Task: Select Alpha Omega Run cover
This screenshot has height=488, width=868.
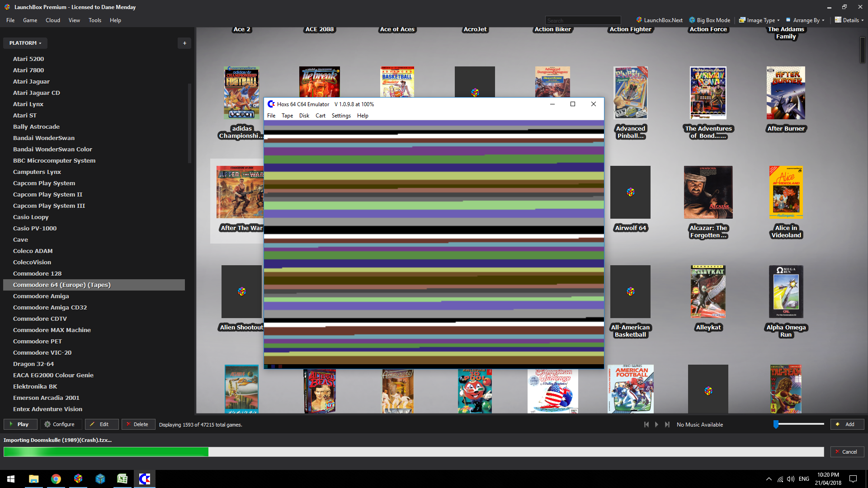Action: [786, 291]
